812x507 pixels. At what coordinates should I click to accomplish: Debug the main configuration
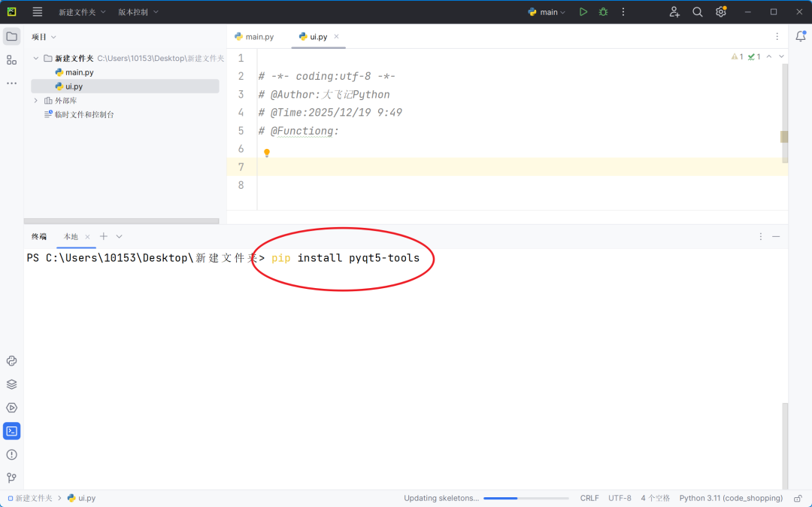pos(603,12)
